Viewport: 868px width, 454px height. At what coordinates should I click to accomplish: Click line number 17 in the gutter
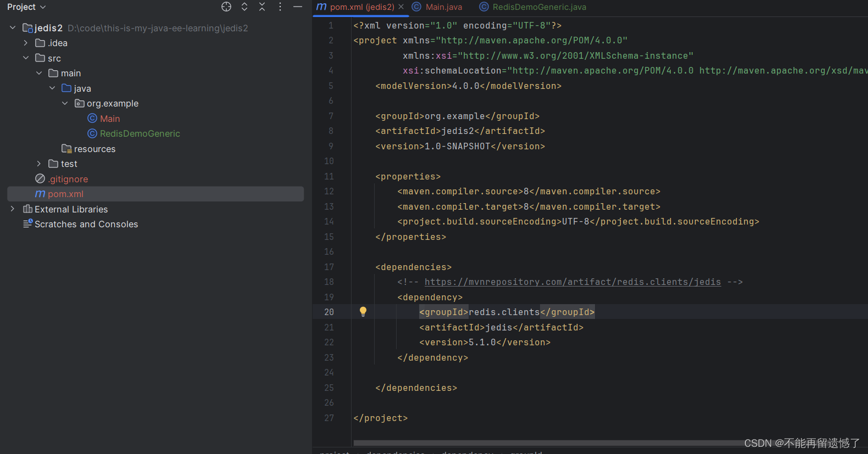(329, 267)
